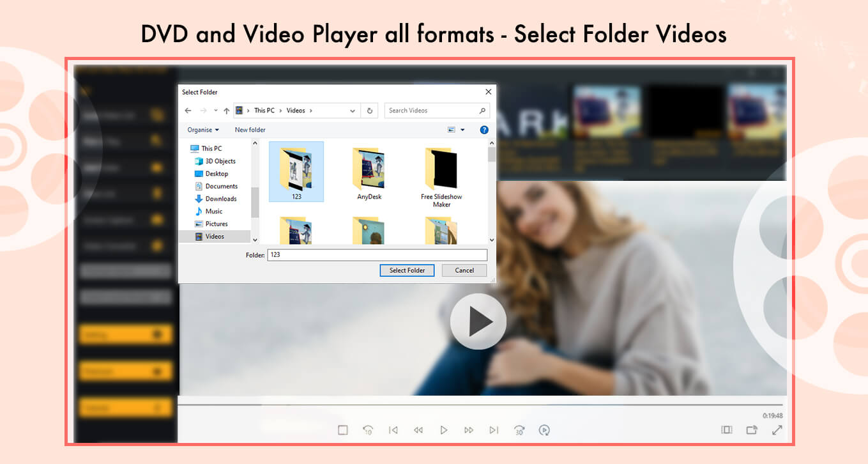This screenshot has height=464, width=868.
Task: Click 'This PC' in the address breadcrumb
Action: (x=264, y=111)
